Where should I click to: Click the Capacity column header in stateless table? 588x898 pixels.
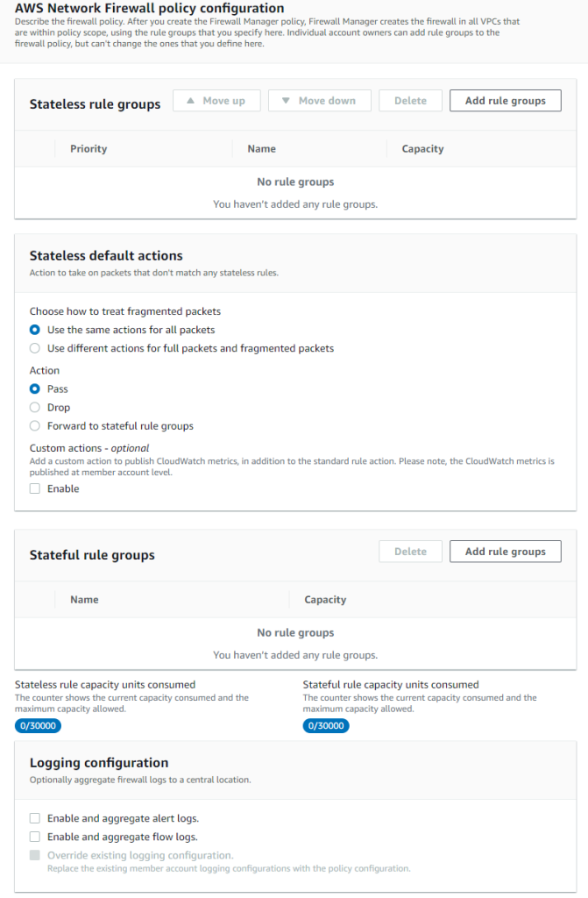click(x=422, y=148)
